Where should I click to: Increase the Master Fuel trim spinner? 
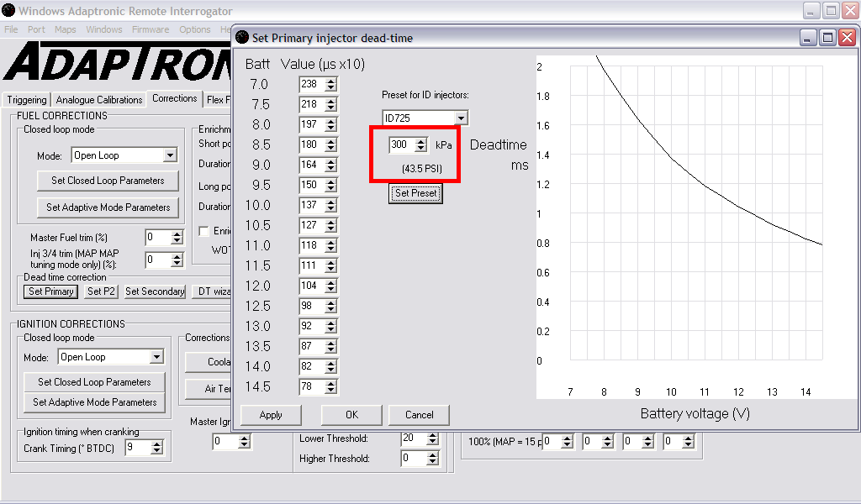click(177, 234)
